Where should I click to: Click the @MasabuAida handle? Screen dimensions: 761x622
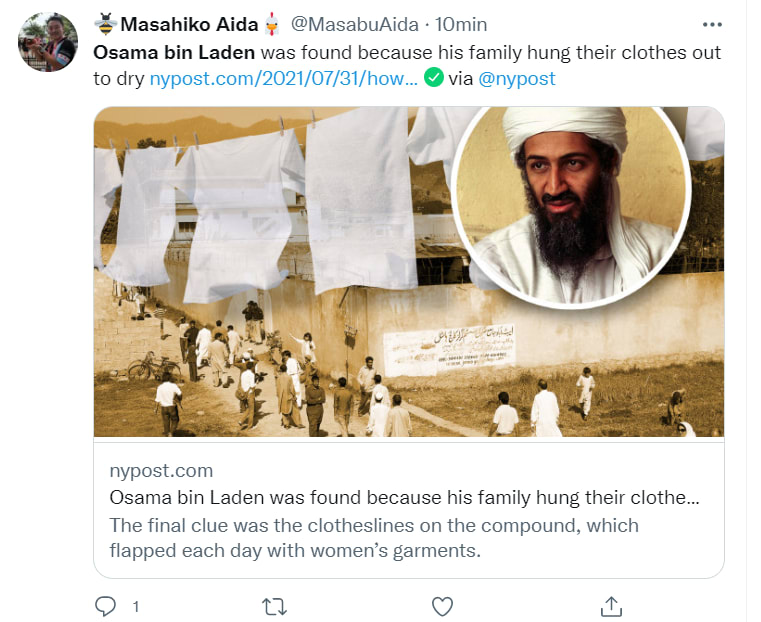point(341,24)
